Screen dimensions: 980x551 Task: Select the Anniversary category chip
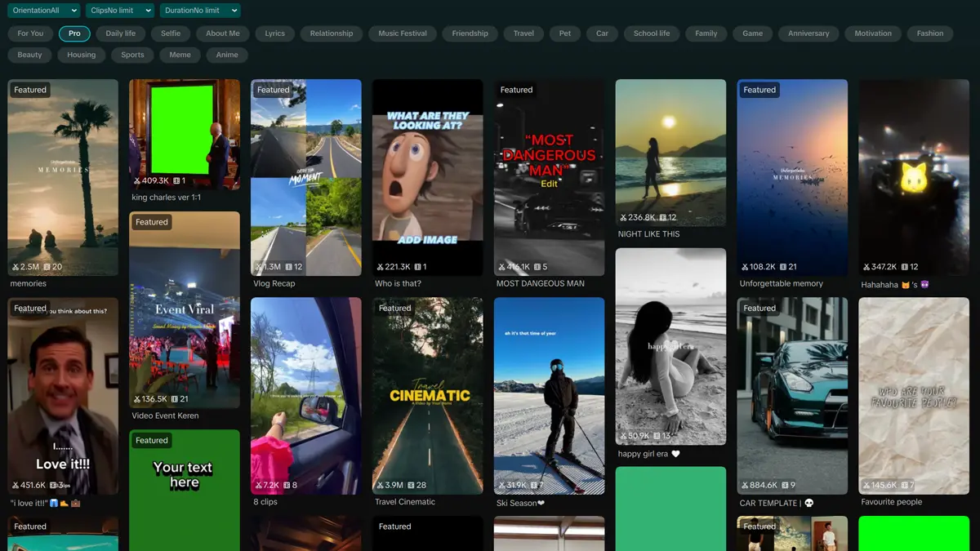coord(808,33)
